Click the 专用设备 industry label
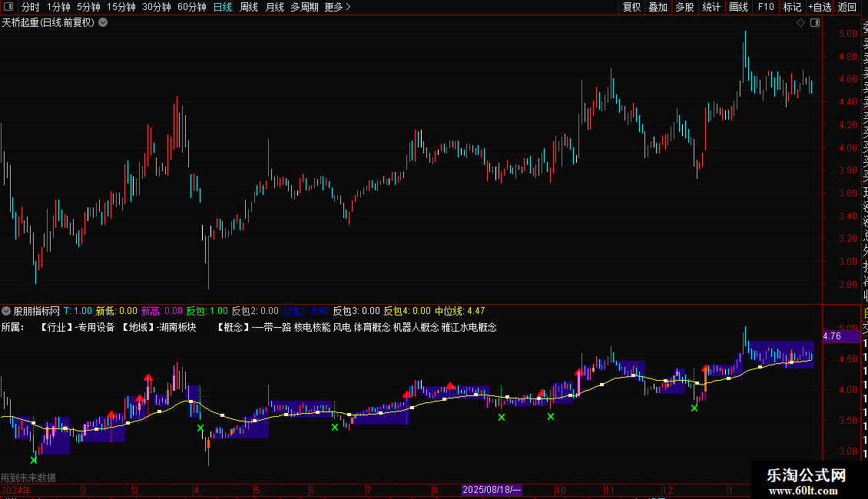The height and width of the screenshot is (499, 868). (96, 328)
